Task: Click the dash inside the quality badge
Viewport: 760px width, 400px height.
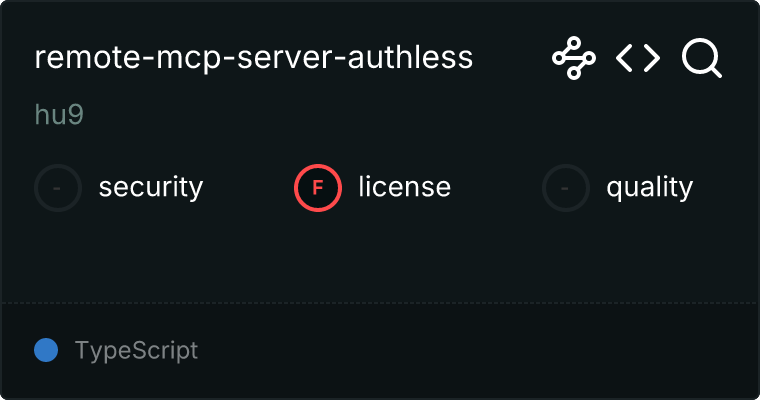Action: click(x=564, y=188)
